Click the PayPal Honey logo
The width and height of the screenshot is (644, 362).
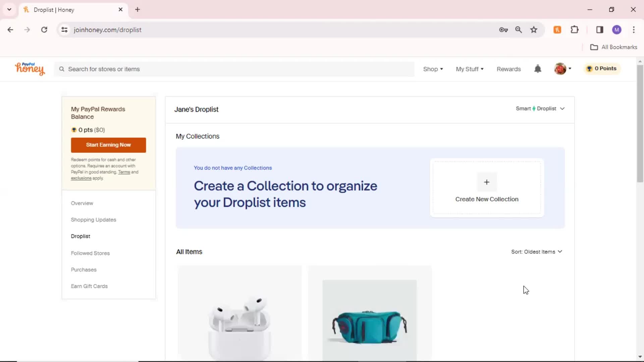tap(30, 69)
